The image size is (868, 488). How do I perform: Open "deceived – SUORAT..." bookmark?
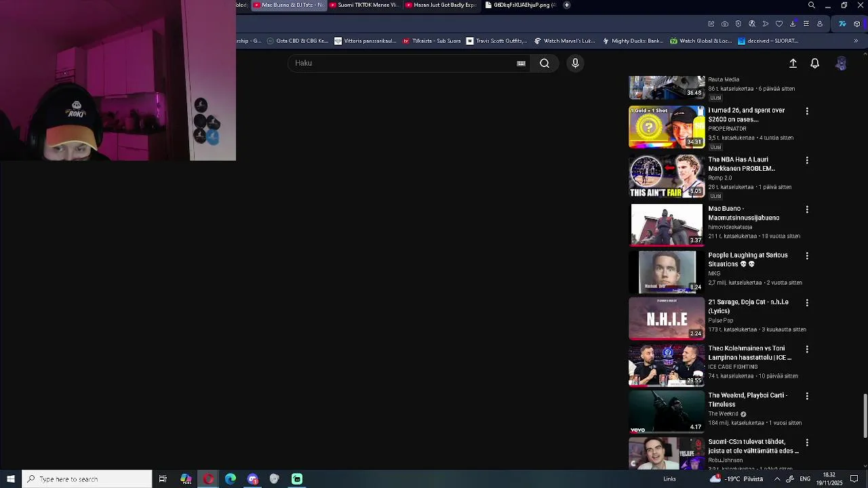click(768, 41)
